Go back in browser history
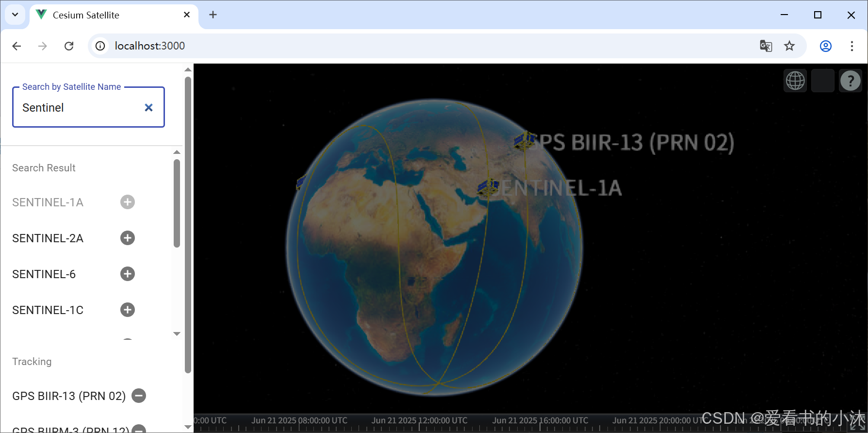 point(16,46)
